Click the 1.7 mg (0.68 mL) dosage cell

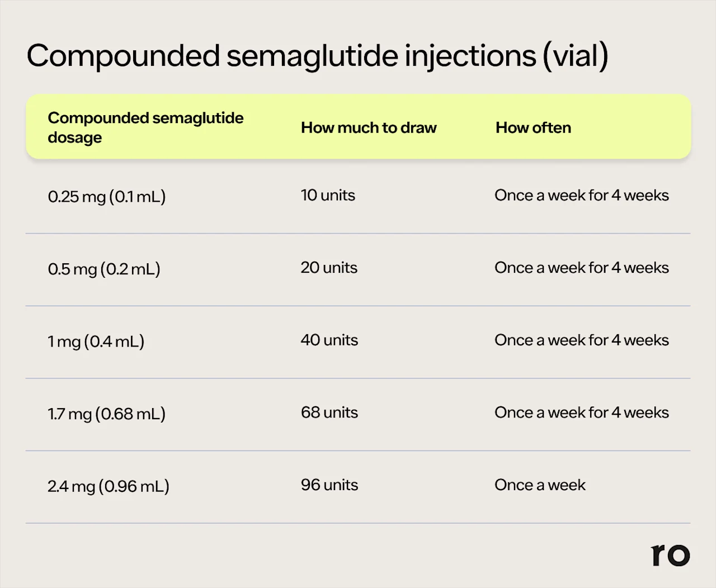[106, 414]
